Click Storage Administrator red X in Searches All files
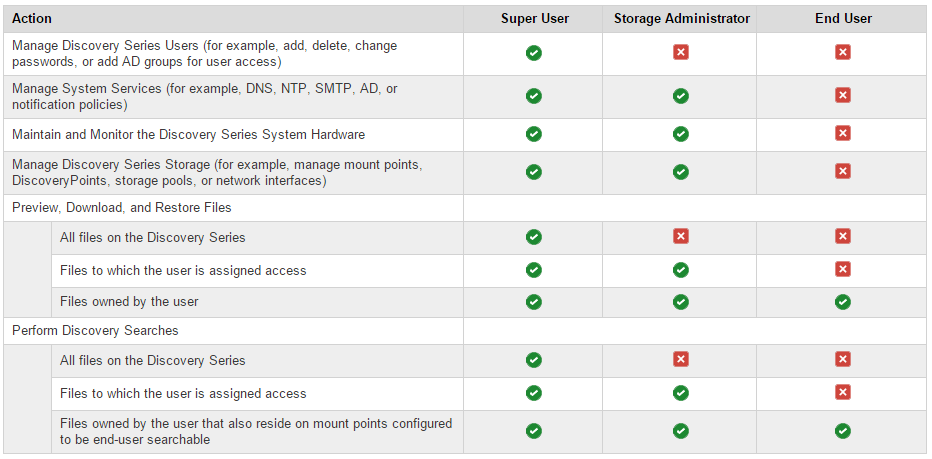The width and height of the screenshot is (932, 459). (x=680, y=359)
